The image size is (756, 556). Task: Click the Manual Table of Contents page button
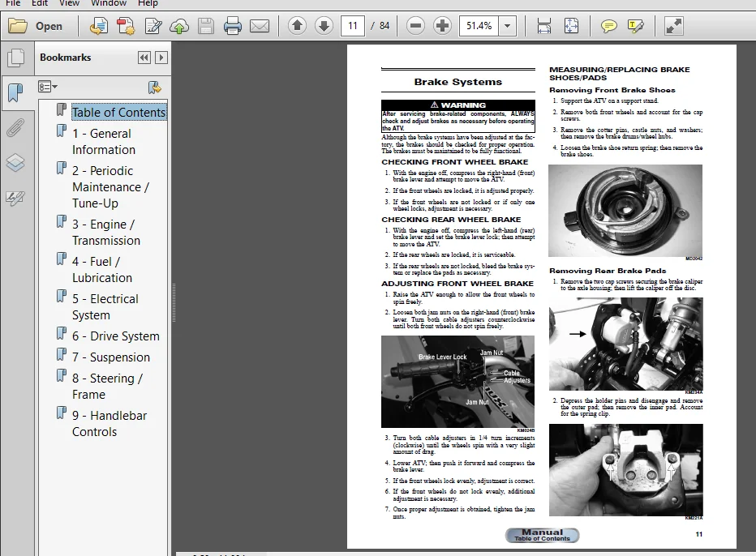pos(542,535)
